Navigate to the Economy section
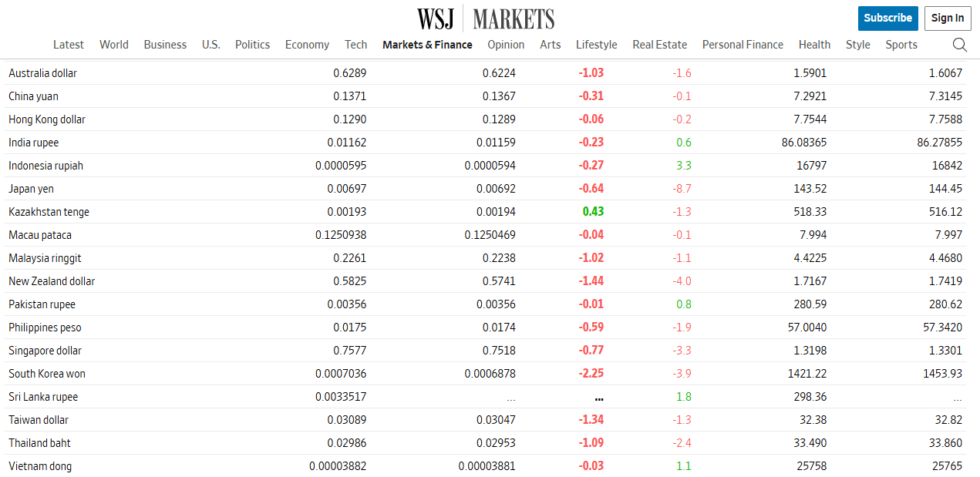980x477 pixels. click(307, 45)
